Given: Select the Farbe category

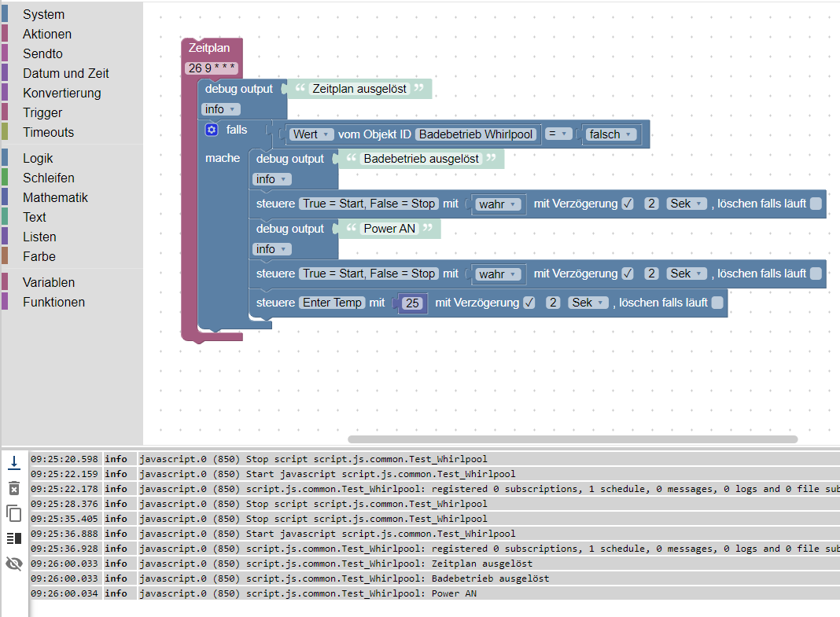Looking at the screenshot, I should click(x=39, y=256).
